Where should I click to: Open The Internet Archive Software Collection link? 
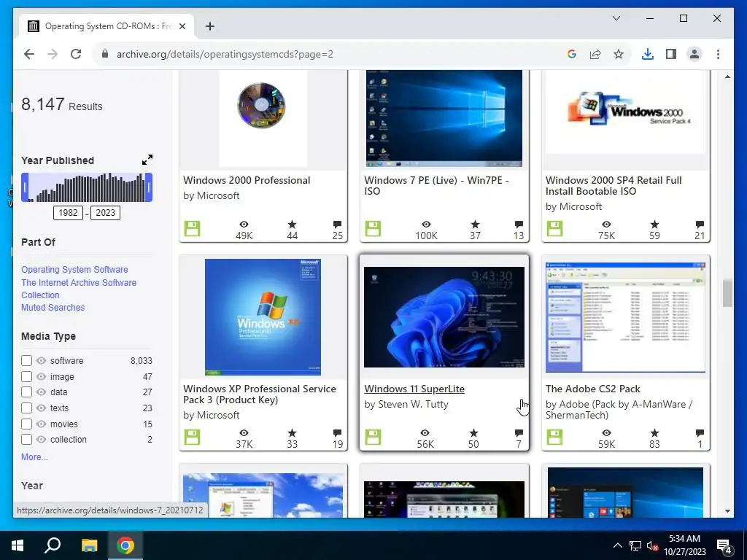[x=79, y=289]
